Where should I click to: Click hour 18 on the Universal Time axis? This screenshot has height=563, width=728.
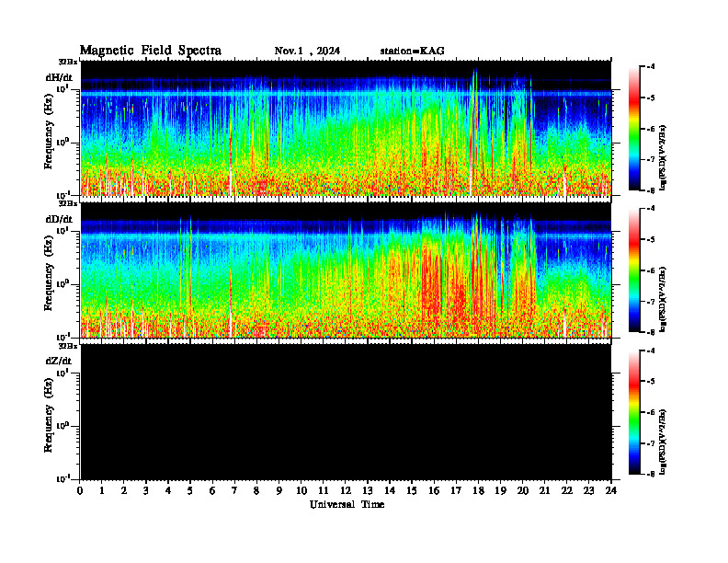click(478, 491)
